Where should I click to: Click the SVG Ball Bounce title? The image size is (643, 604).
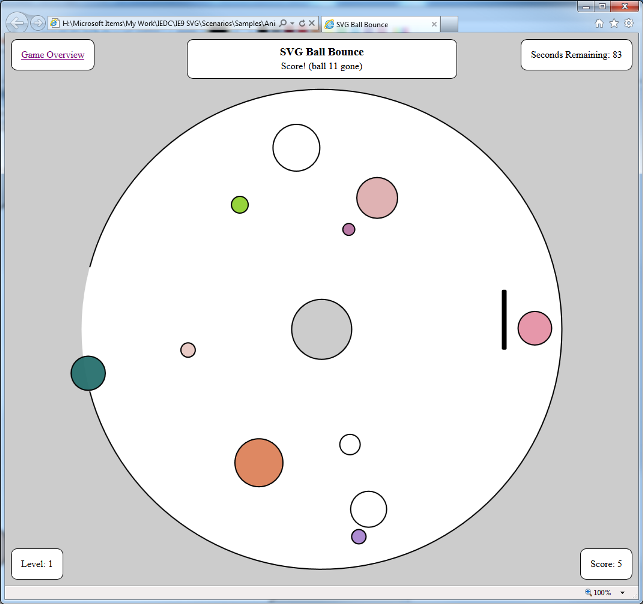click(322, 52)
